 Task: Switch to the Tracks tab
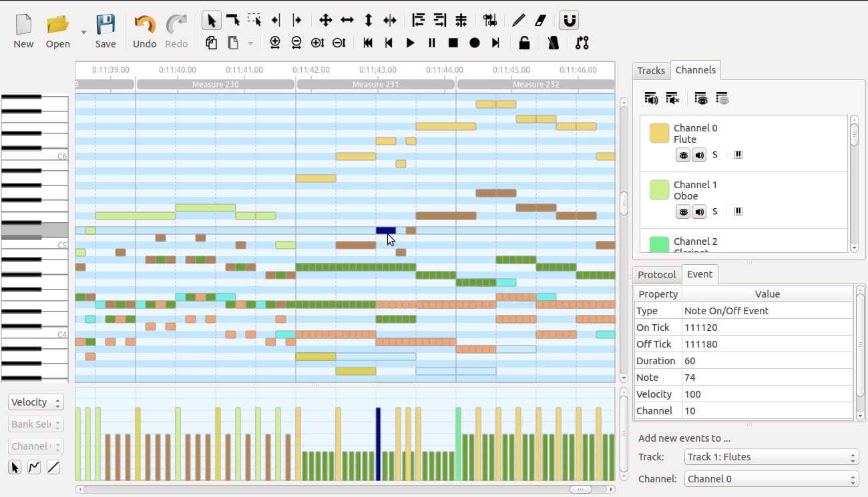tap(650, 70)
